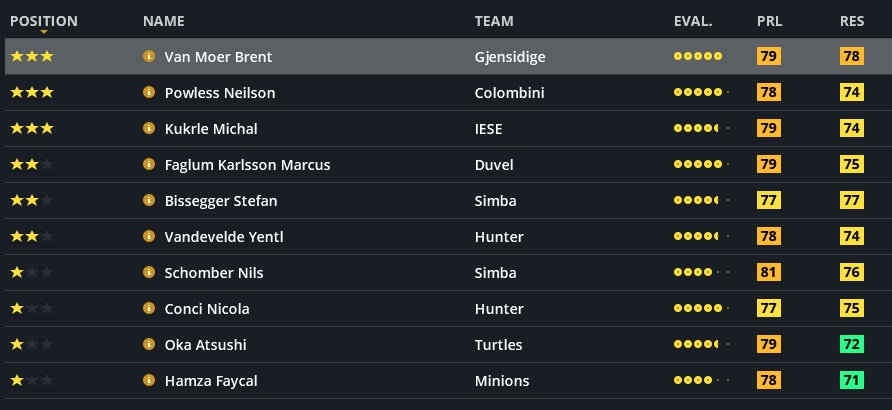Open rider Conci Nicola's name link

207,309
